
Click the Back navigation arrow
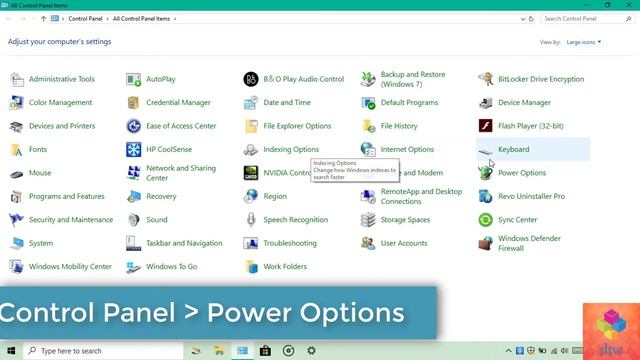(9, 19)
